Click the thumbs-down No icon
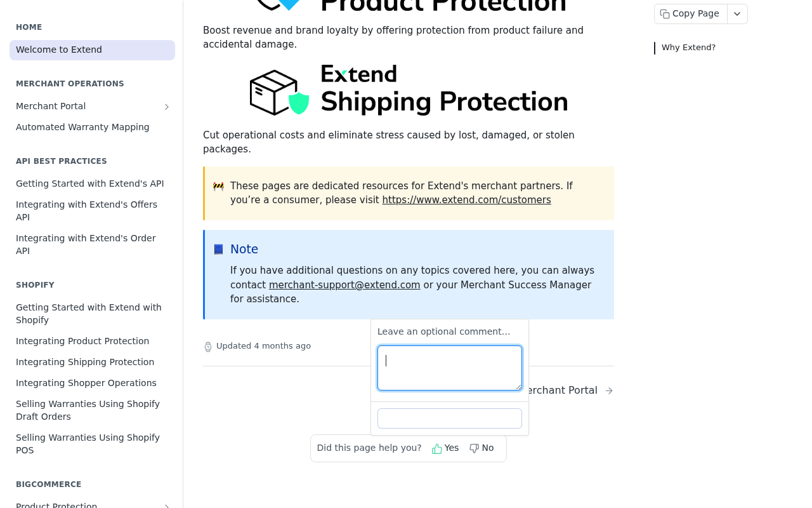The width and height of the screenshot is (812, 508). (474, 448)
